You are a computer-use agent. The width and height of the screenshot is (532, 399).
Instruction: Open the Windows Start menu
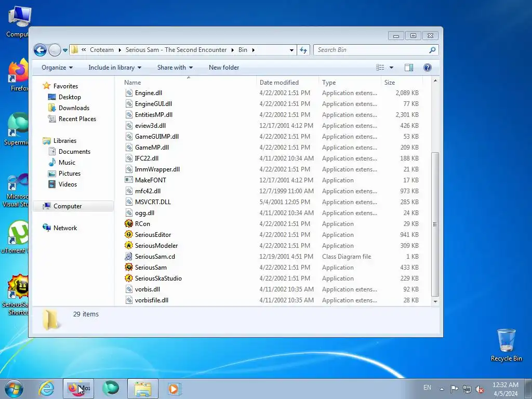click(14, 389)
